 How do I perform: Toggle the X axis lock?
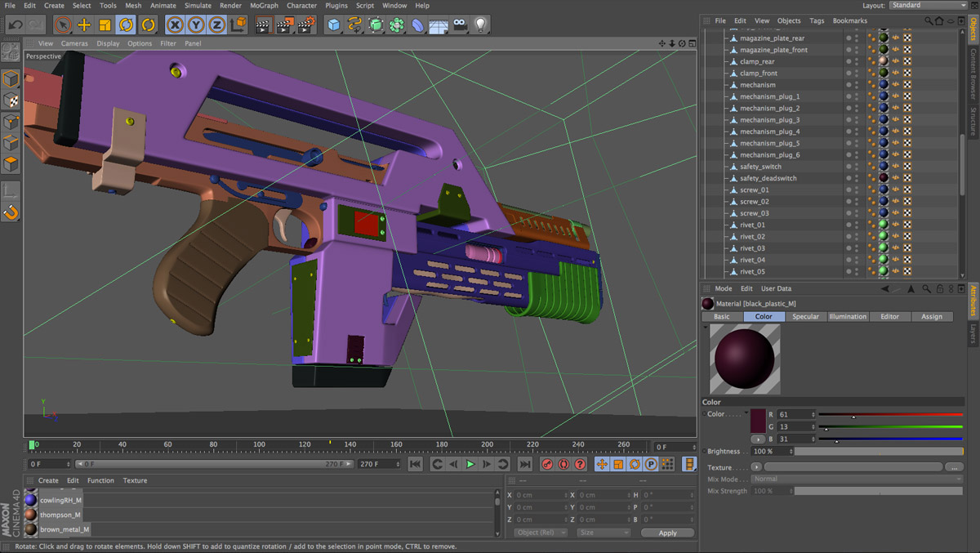175,25
